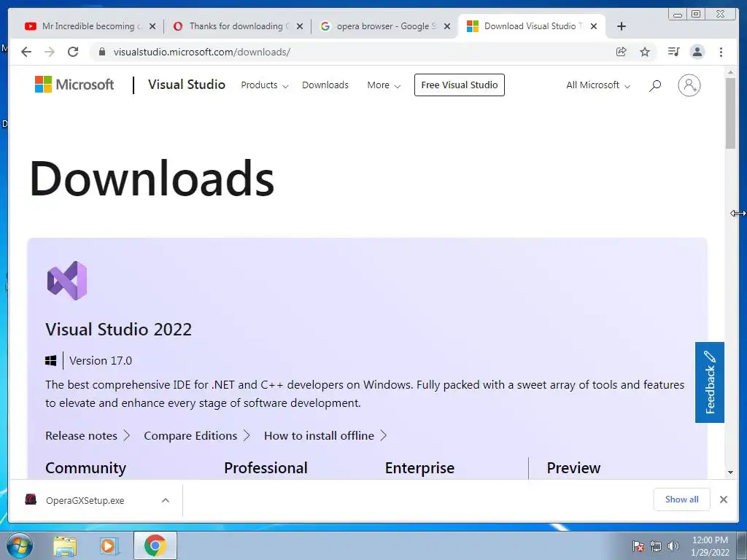
Task: Click the scrollbar down arrow
Action: click(x=730, y=472)
